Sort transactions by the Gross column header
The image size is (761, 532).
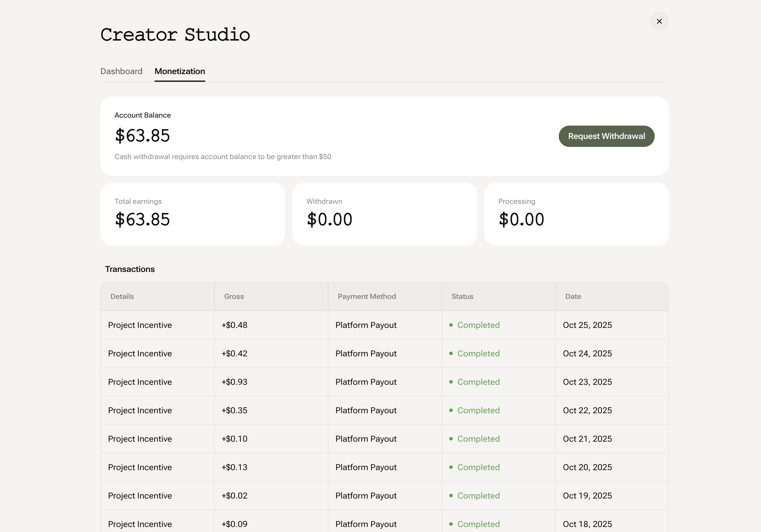point(234,296)
